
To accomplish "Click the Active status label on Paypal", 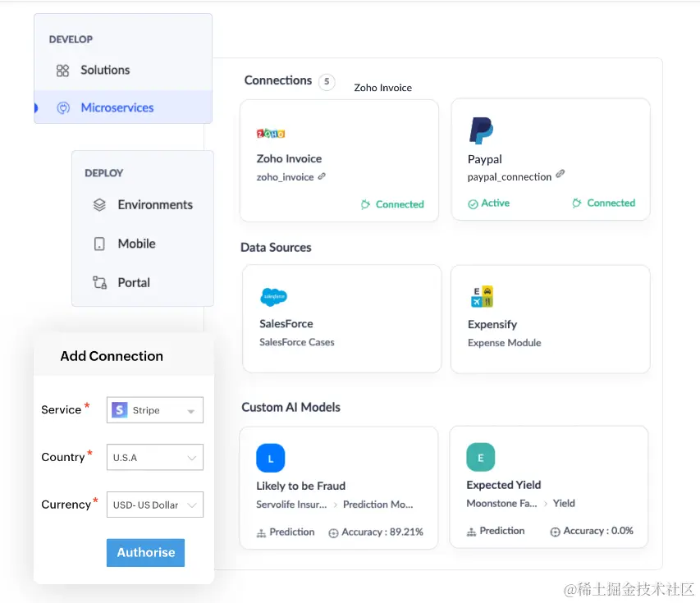I will pos(495,203).
